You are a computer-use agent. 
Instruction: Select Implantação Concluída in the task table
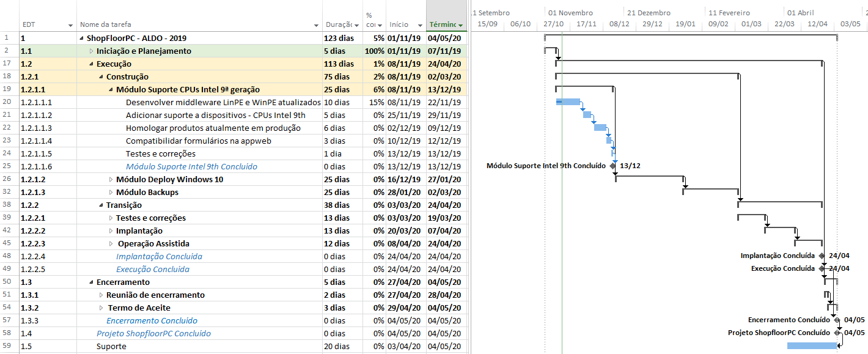pos(159,257)
